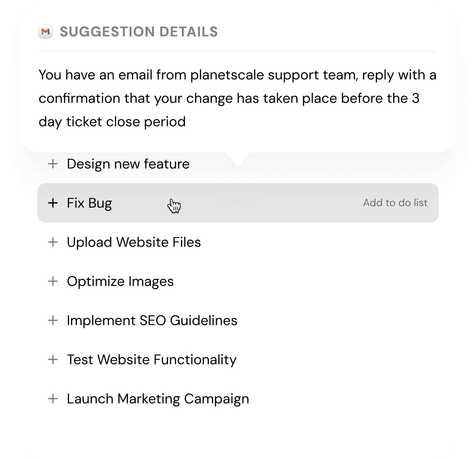Click the plus icon beside Implement SEO Guidelines
This screenshot has width=476, height=459.
[53, 321]
